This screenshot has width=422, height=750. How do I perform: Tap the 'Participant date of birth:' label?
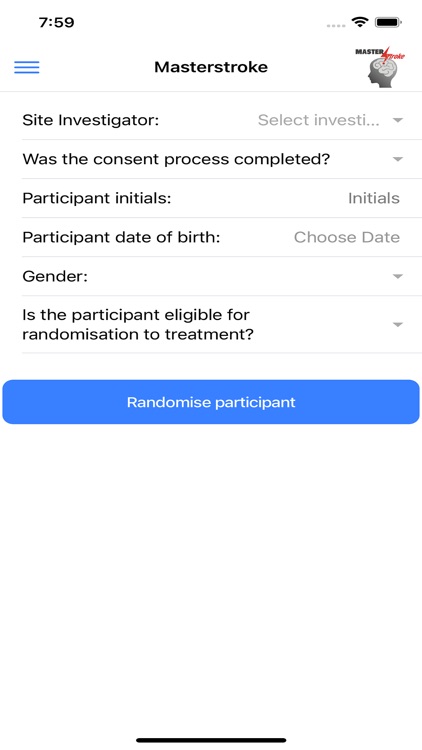pos(122,237)
